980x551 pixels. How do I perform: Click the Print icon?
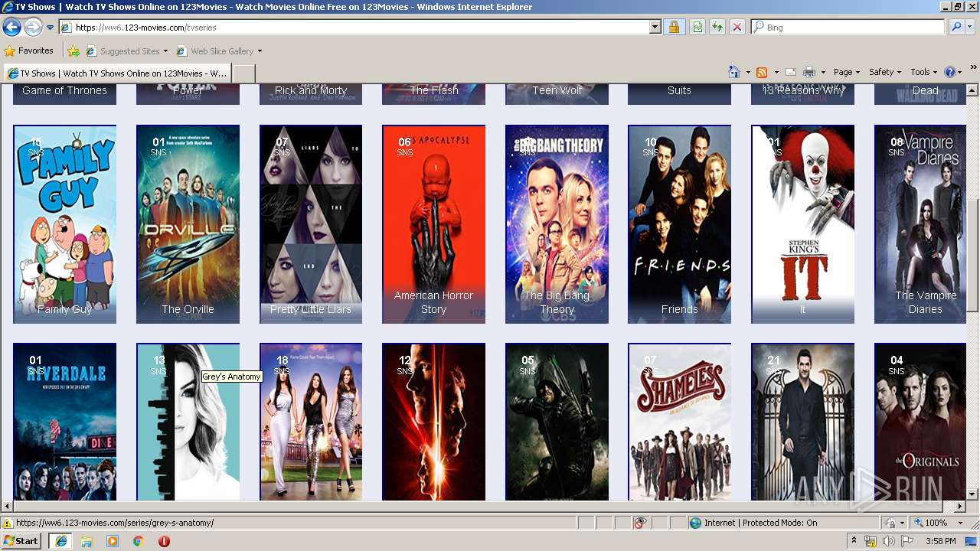(x=809, y=72)
